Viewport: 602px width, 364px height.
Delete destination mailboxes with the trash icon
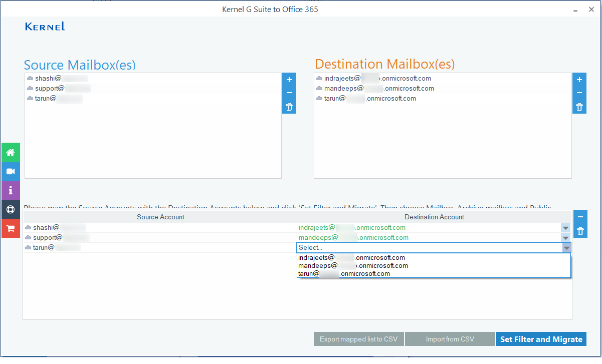pos(579,107)
